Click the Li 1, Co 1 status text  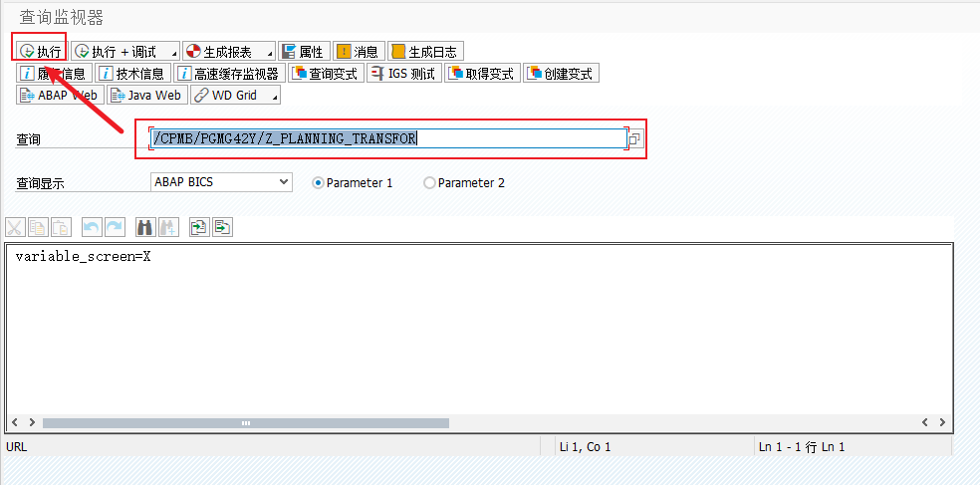[x=585, y=447]
